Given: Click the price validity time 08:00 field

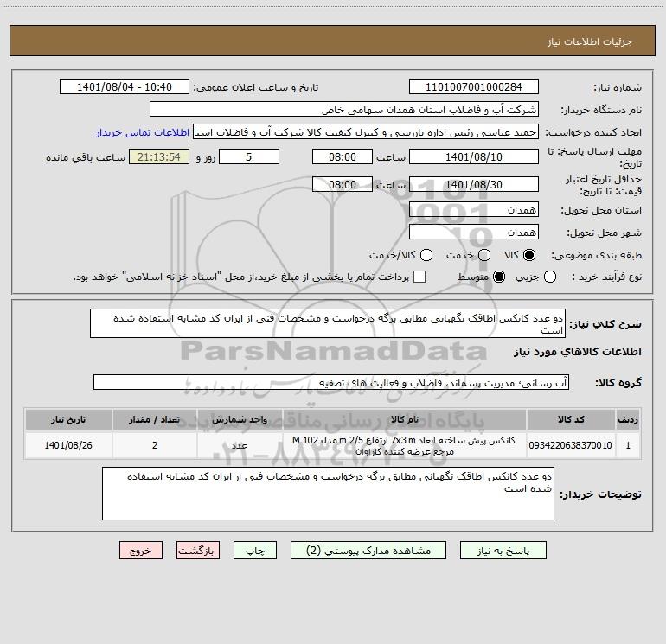Looking at the screenshot, I should coord(343,185).
